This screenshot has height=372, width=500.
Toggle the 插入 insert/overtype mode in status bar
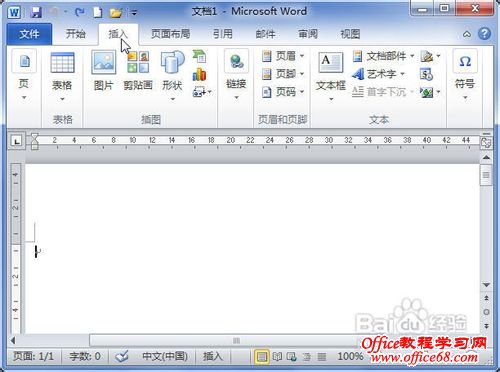point(213,356)
